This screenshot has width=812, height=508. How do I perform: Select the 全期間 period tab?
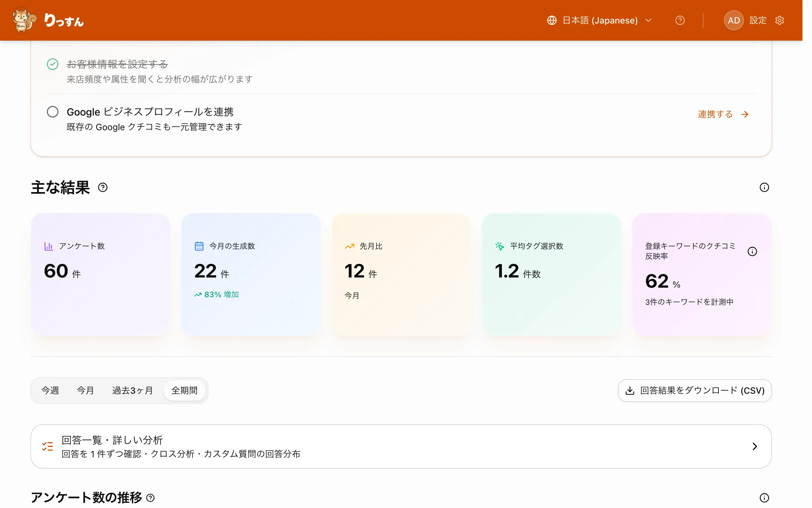click(x=184, y=391)
